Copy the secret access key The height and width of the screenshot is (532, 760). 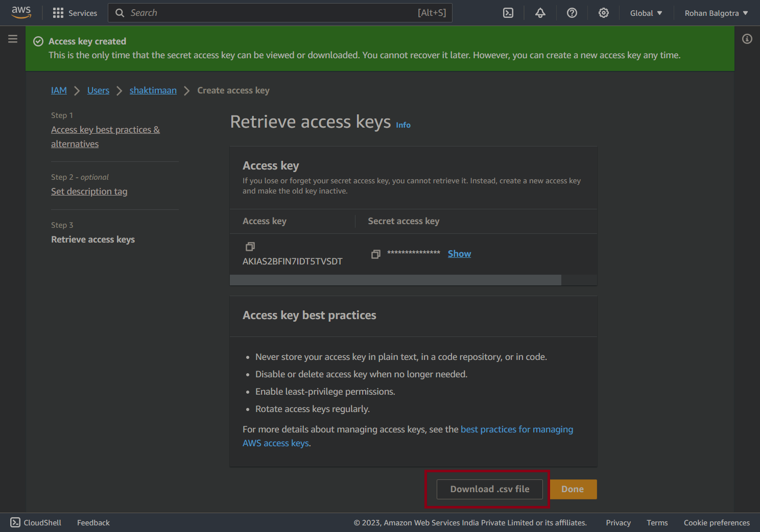376,254
